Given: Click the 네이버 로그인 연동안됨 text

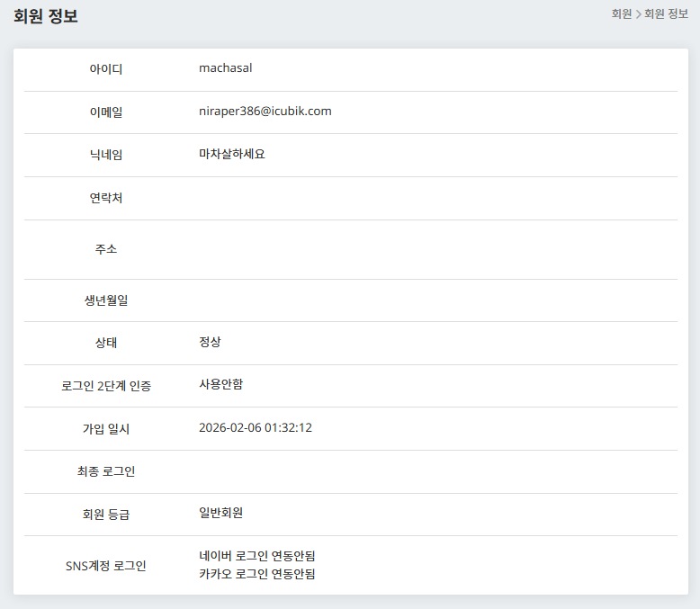Looking at the screenshot, I should click(x=257, y=556).
